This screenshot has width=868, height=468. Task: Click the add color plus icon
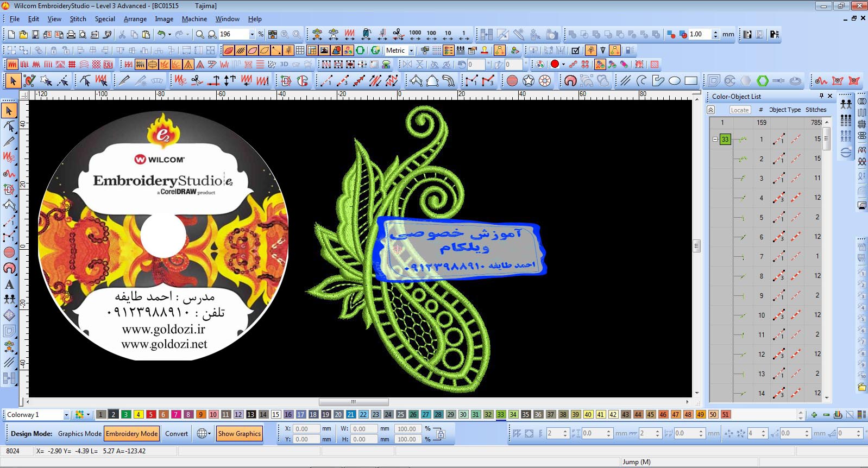tap(814, 415)
